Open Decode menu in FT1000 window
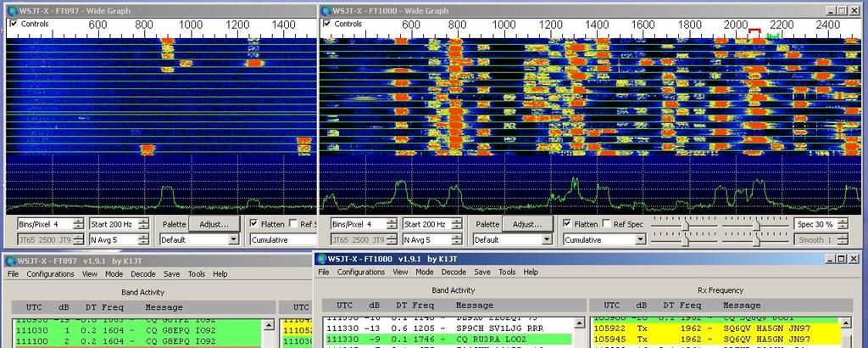868x348 pixels. (x=454, y=272)
